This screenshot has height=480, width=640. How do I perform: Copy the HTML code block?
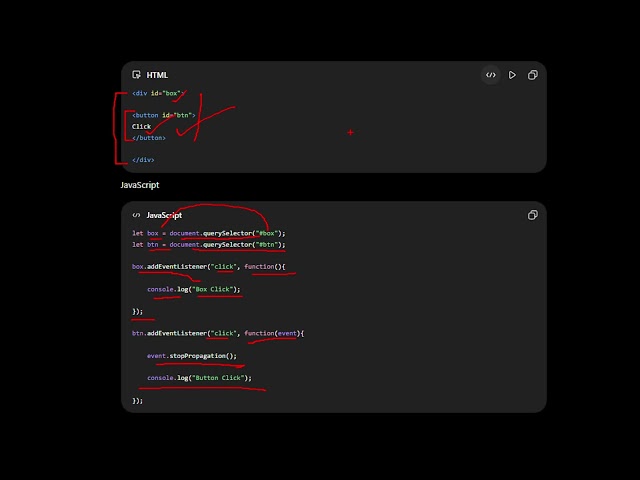tap(533, 75)
